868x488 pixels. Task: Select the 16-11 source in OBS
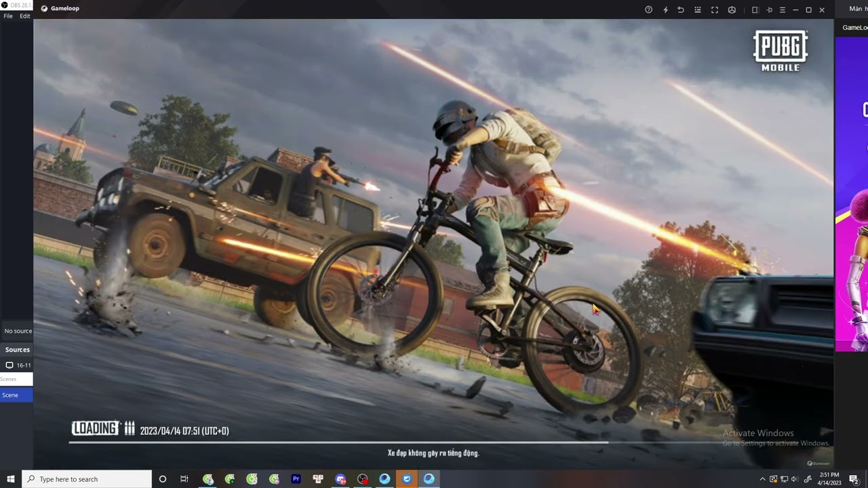pyautogui.click(x=24, y=365)
